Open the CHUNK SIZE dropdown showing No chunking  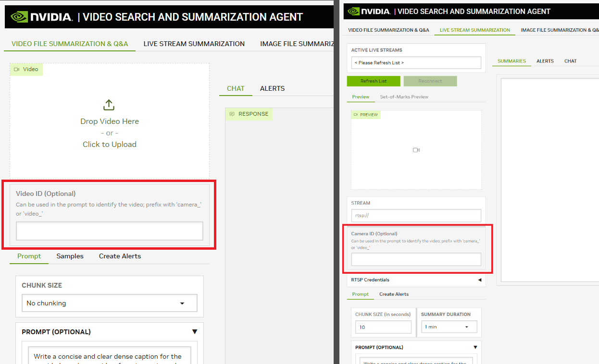pos(109,303)
